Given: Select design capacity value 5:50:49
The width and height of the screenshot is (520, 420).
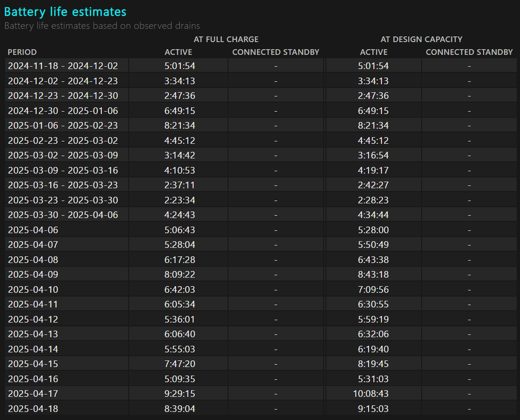Looking at the screenshot, I should pyautogui.click(x=373, y=245).
